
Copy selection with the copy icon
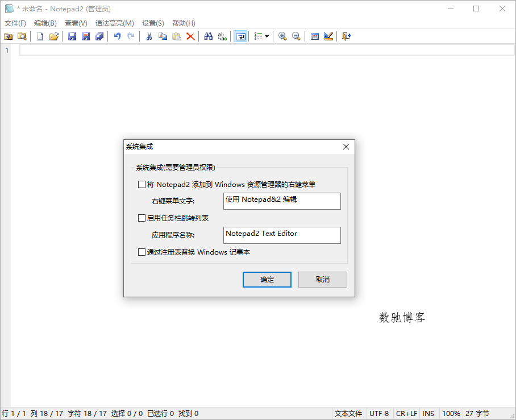(163, 36)
